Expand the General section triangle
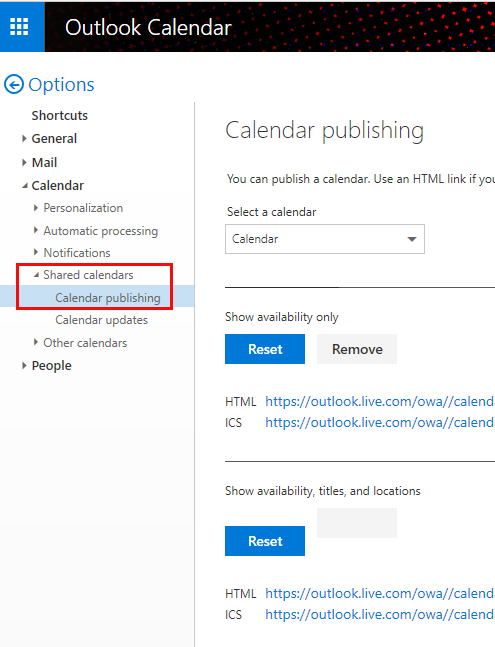Image resolution: width=495 pixels, height=647 pixels. click(24, 139)
